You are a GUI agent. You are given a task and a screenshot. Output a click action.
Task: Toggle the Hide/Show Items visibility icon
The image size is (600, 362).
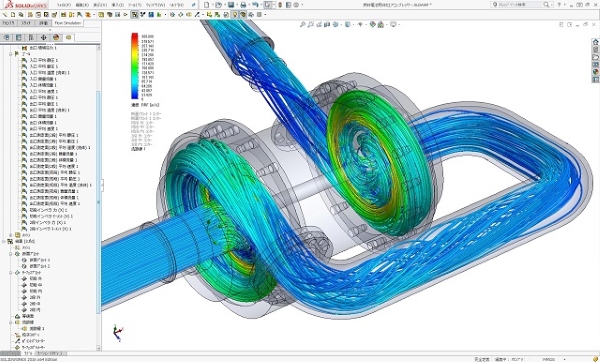coord(360,24)
